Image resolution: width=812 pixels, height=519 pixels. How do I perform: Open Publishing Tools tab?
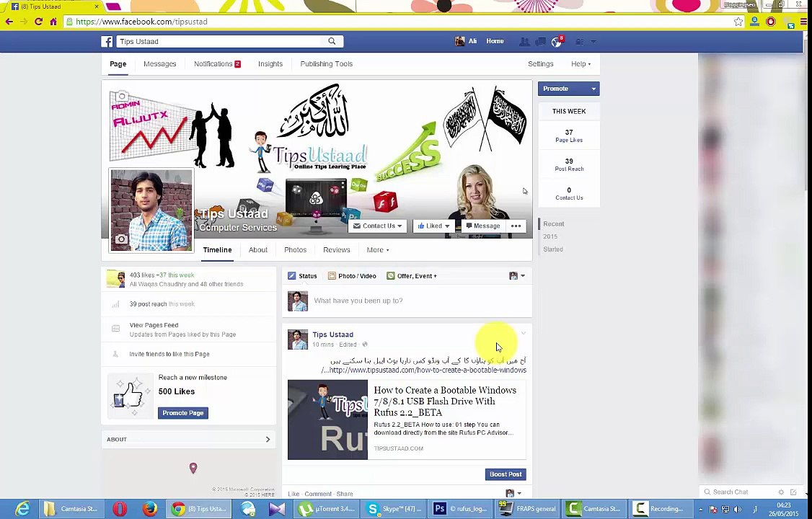point(326,64)
